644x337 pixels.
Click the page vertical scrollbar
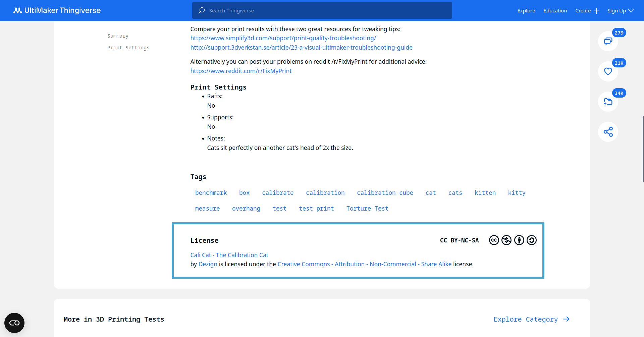tap(642, 149)
